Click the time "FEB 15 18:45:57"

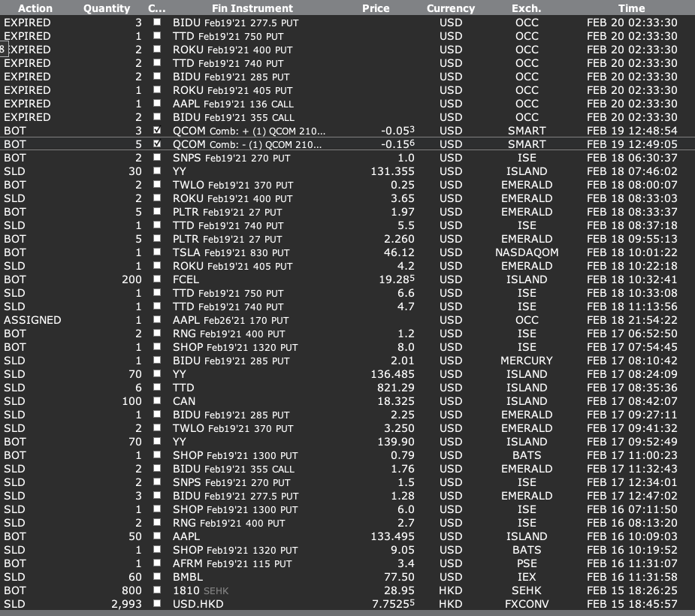(x=632, y=604)
